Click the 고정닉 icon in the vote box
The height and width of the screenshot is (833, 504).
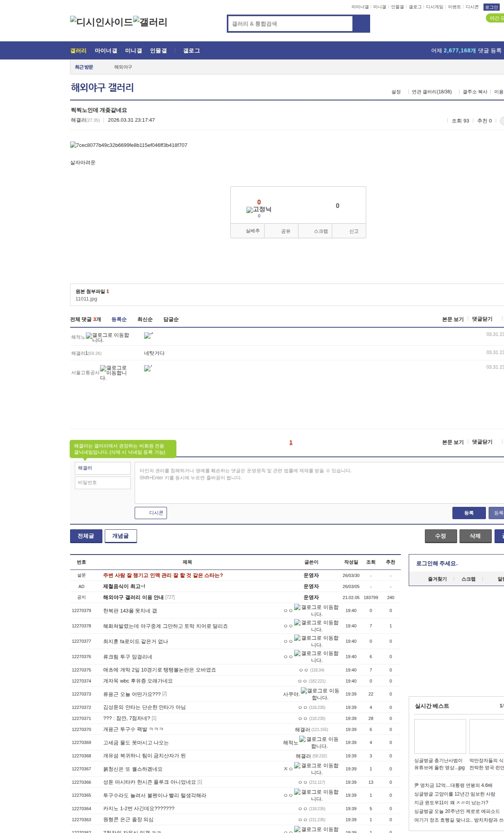click(x=259, y=210)
